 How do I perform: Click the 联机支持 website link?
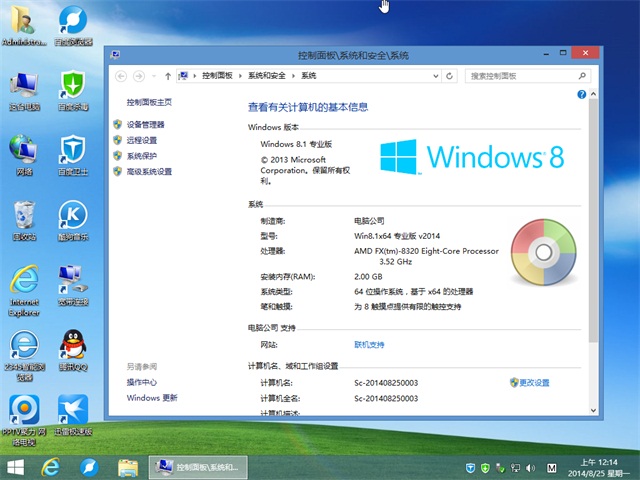pyautogui.click(x=369, y=344)
